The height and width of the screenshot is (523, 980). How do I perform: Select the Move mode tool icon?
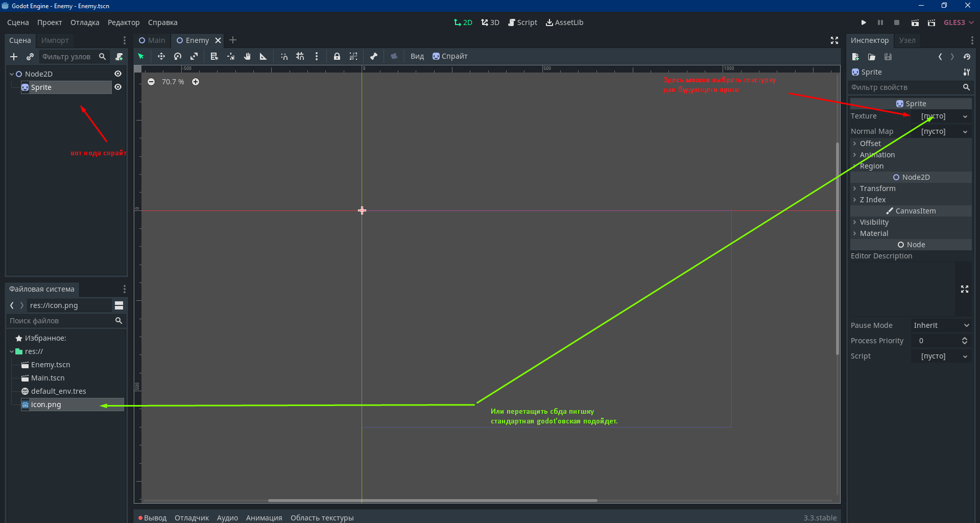pos(161,56)
